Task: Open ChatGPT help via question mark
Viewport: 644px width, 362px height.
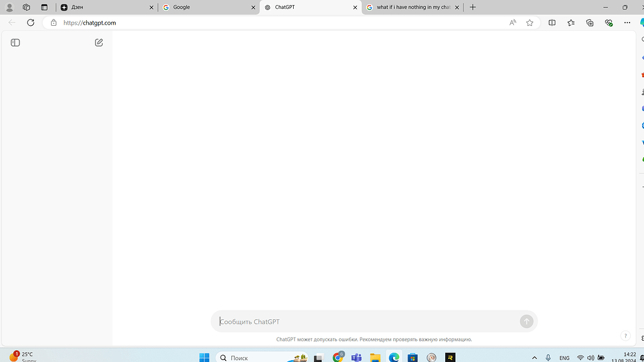Action: [626, 336]
